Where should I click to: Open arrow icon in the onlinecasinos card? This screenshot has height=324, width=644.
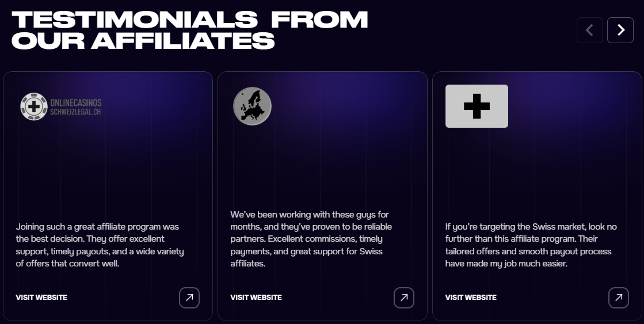(189, 298)
